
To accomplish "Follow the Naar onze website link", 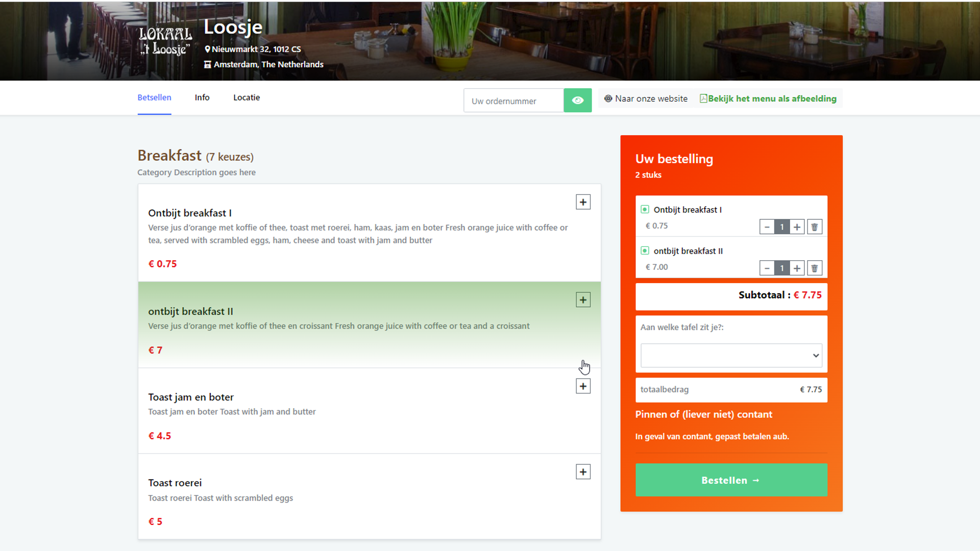I will tap(651, 98).
